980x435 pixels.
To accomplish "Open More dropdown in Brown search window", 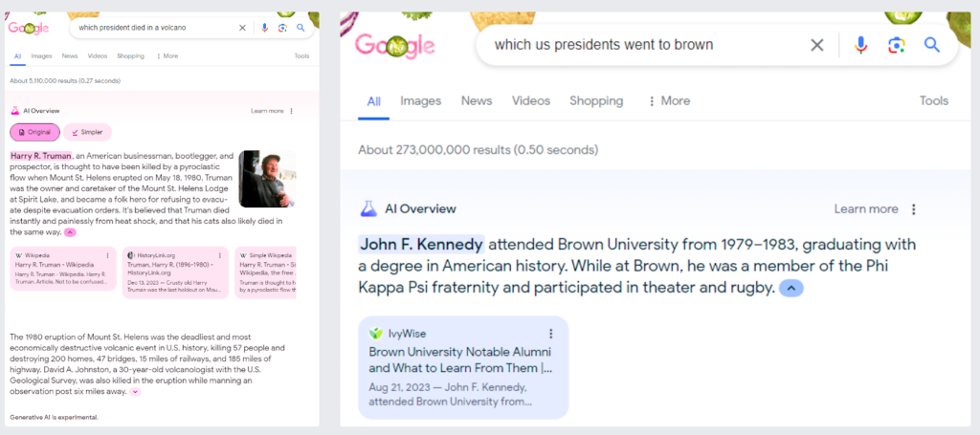I will pos(669,101).
